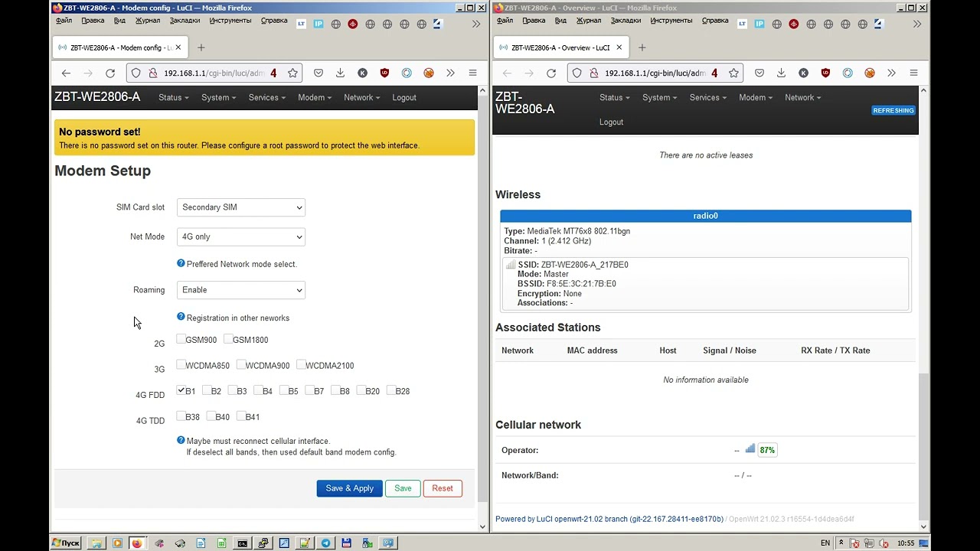
Task: Go back in Modem config window
Action: pos(66,73)
